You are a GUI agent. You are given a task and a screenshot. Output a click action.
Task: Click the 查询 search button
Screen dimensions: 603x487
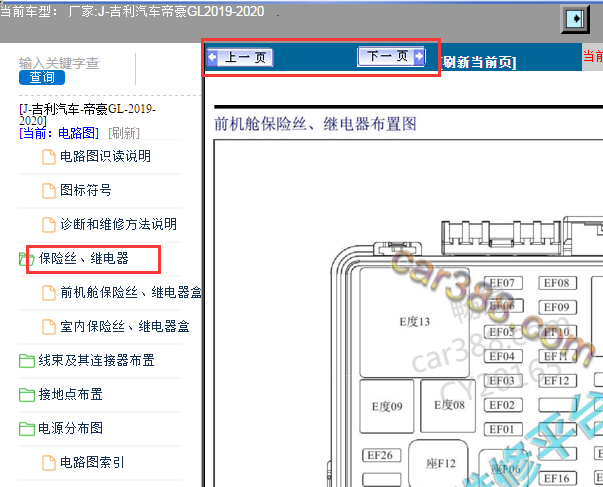pyautogui.click(x=42, y=77)
